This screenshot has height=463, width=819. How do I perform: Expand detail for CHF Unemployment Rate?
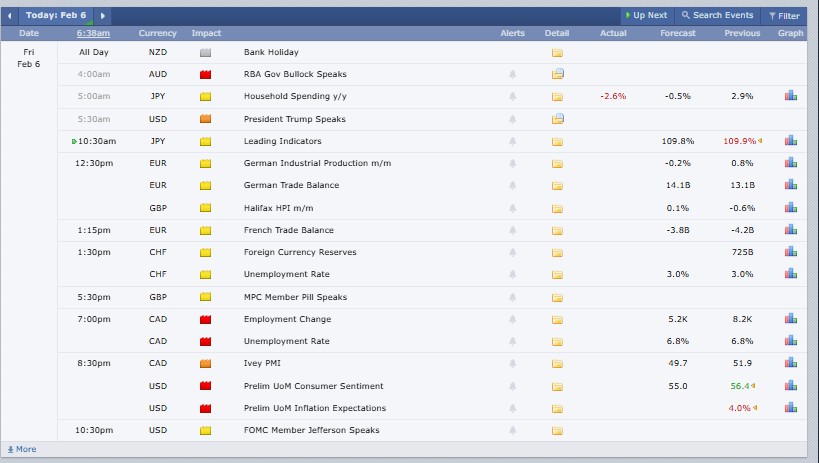(x=557, y=274)
